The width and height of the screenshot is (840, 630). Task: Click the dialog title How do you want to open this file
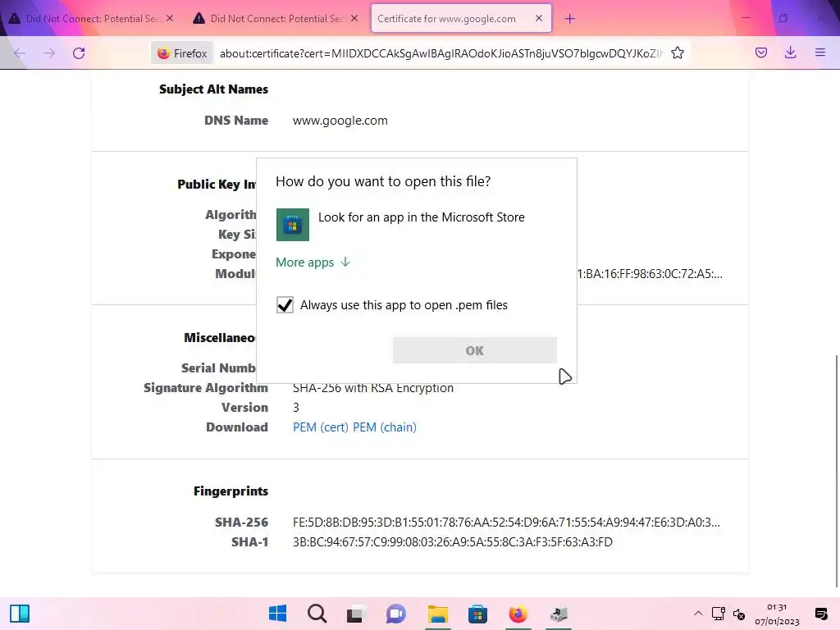(383, 181)
